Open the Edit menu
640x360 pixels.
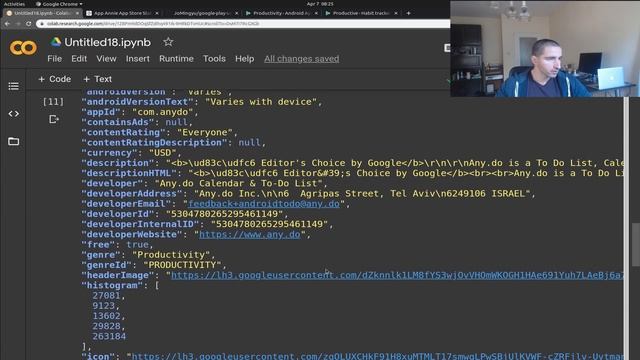[x=79, y=59]
